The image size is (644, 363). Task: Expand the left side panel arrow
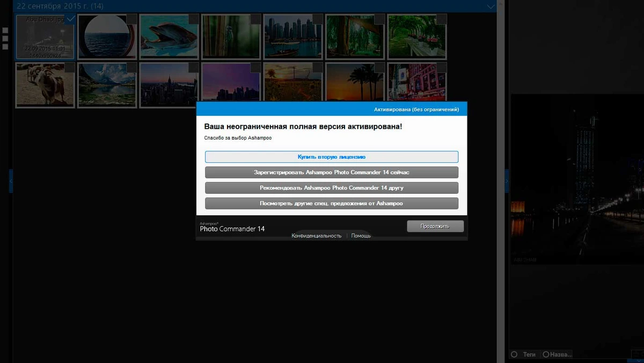[11, 181]
